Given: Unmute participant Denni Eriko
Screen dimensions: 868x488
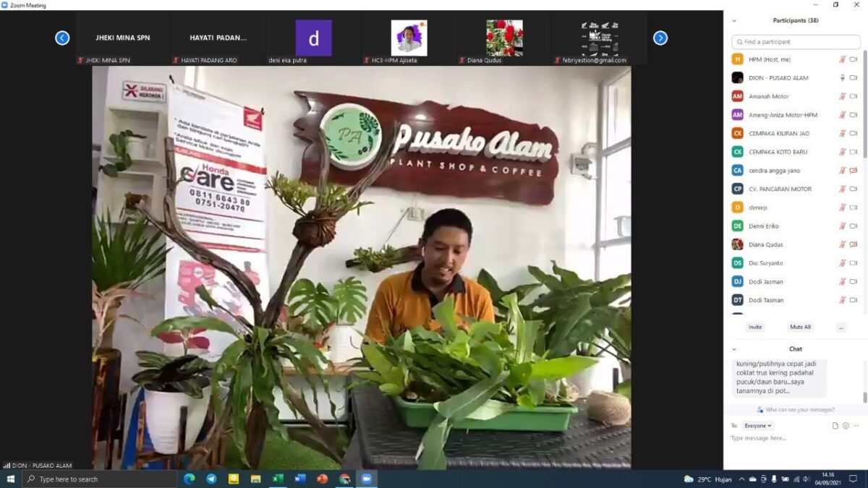Looking at the screenshot, I should click(842, 226).
